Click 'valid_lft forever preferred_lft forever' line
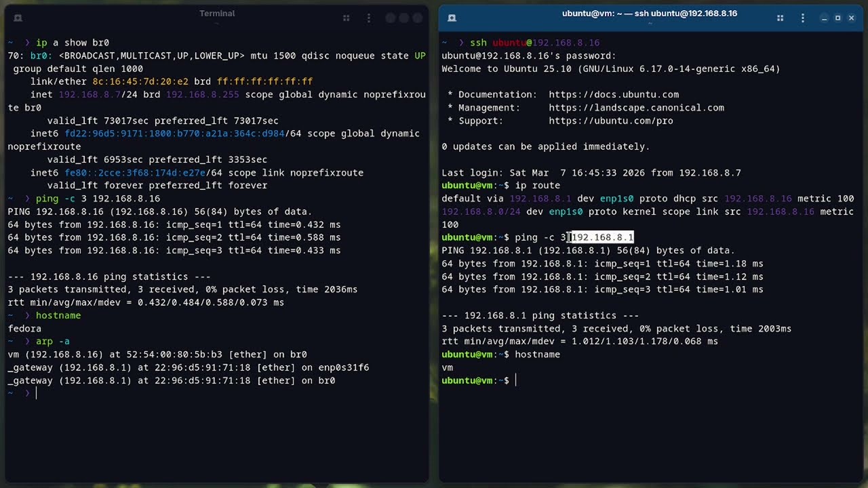 157,186
